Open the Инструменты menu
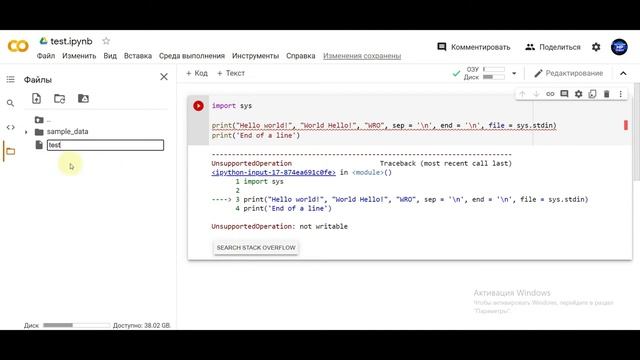Viewport: 640px width, 360px height. (x=256, y=56)
